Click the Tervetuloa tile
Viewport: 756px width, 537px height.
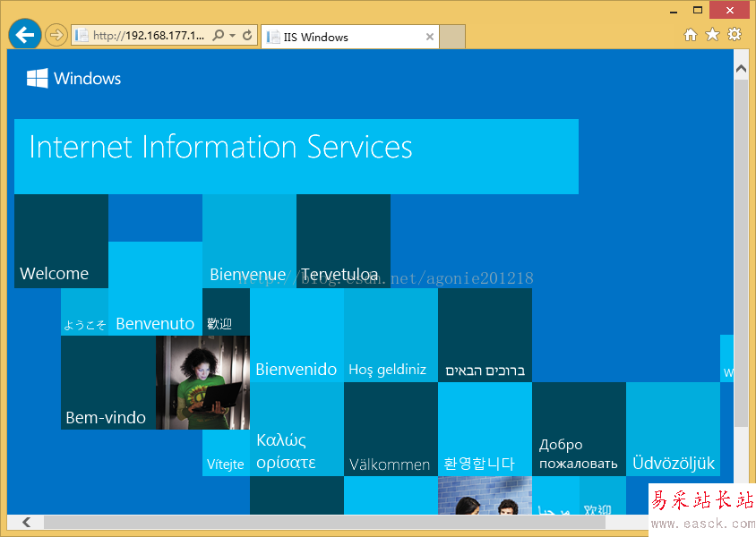[x=343, y=242]
